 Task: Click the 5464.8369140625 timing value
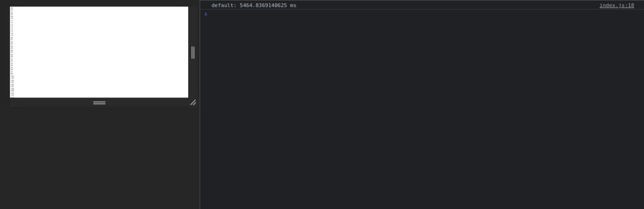coord(263,6)
